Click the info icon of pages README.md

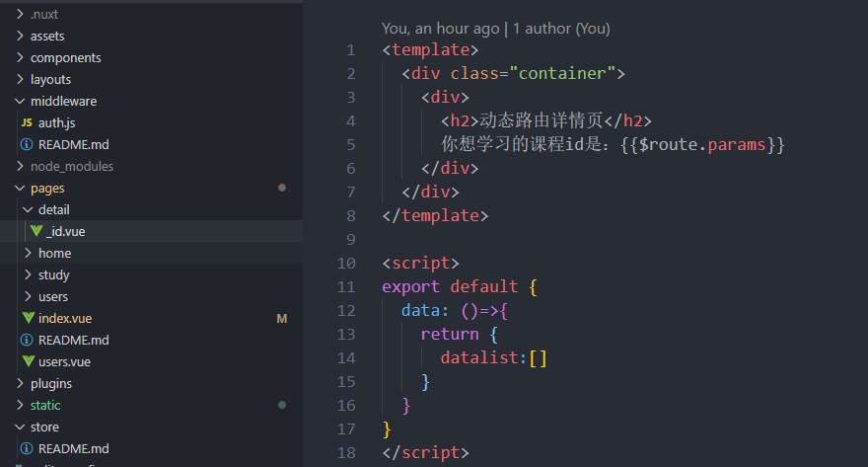(27, 340)
